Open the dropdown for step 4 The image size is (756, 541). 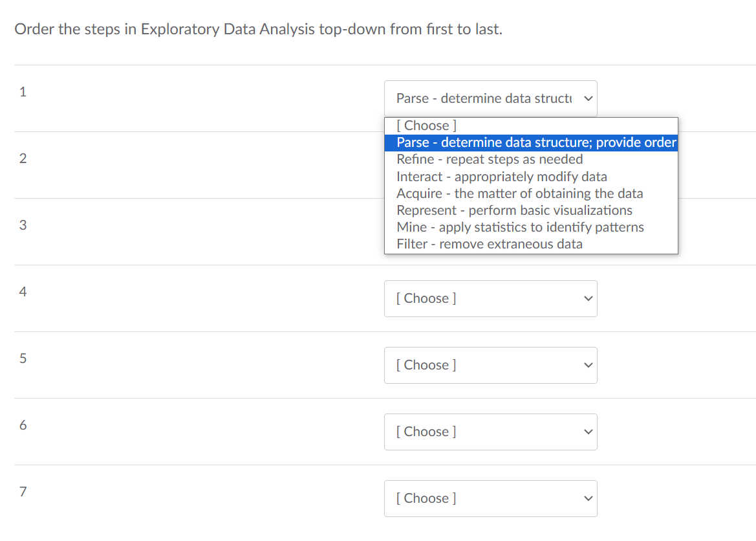(490, 298)
